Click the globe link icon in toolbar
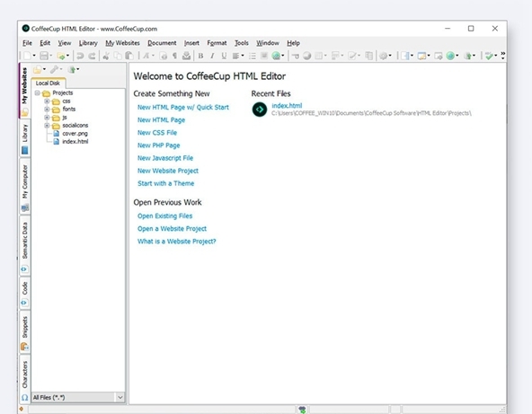 (276, 56)
